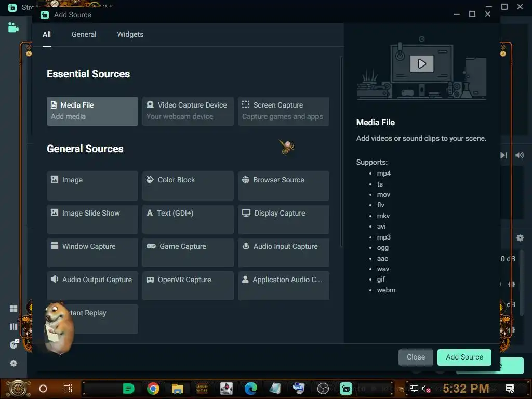Select the Window Capture source

click(92, 252)
